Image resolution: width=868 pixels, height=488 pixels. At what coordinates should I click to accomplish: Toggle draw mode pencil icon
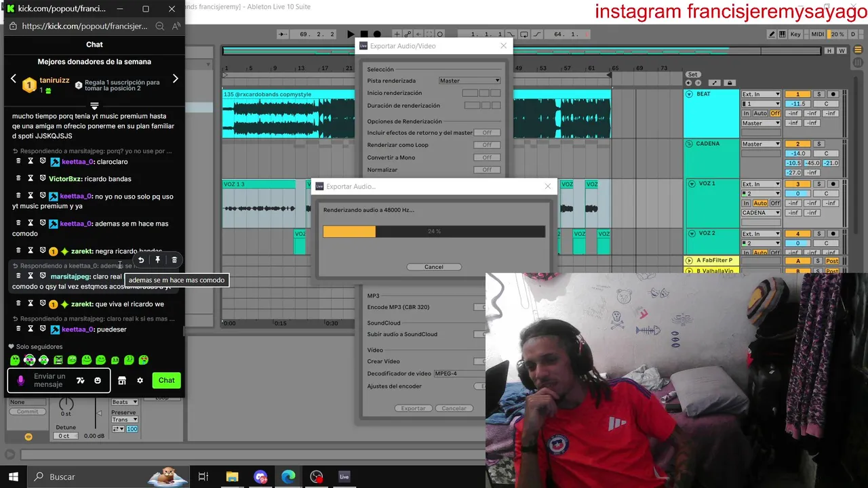click(x=772, y=34)
